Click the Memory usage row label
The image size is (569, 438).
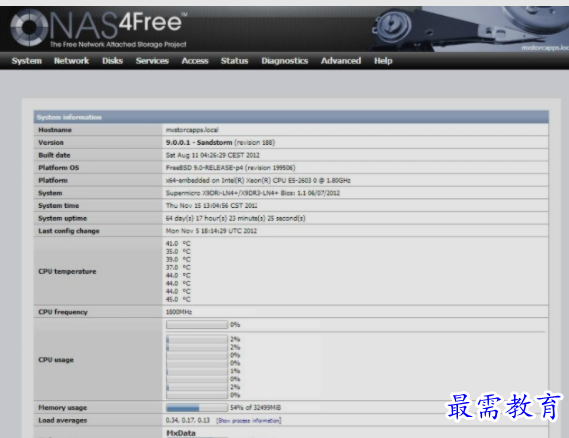click(x=62, y=408)
